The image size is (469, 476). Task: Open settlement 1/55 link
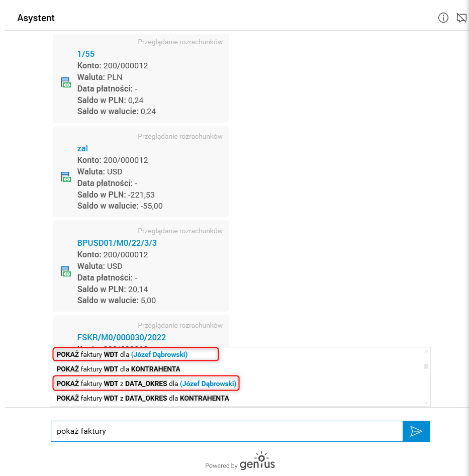tap(86, 54)
